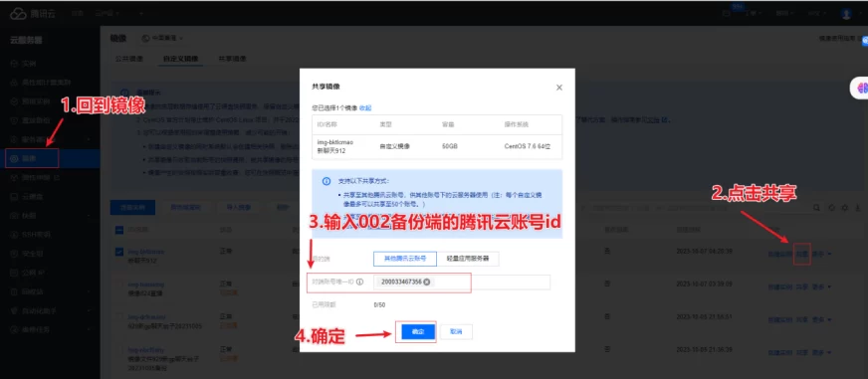This screenshot has height=379, width=868.
Task: Switch to Public images tab
Action: (x=129, y=59)
